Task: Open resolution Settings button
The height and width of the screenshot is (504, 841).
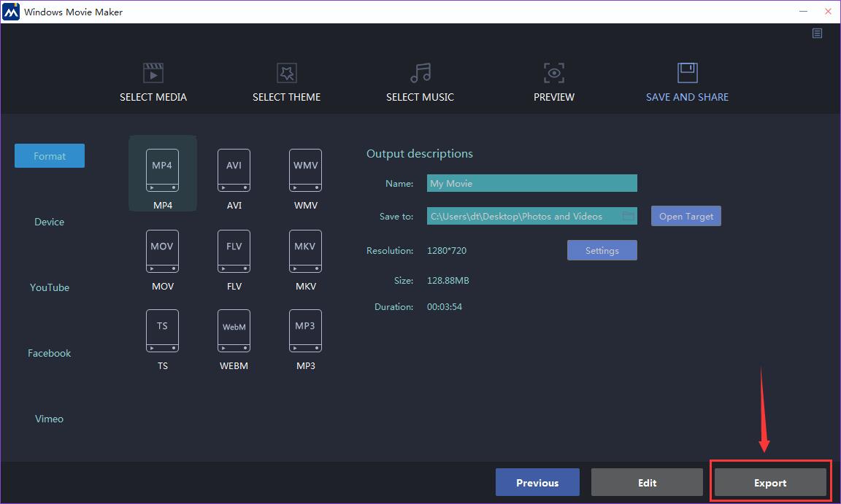Action: point(602,250)
